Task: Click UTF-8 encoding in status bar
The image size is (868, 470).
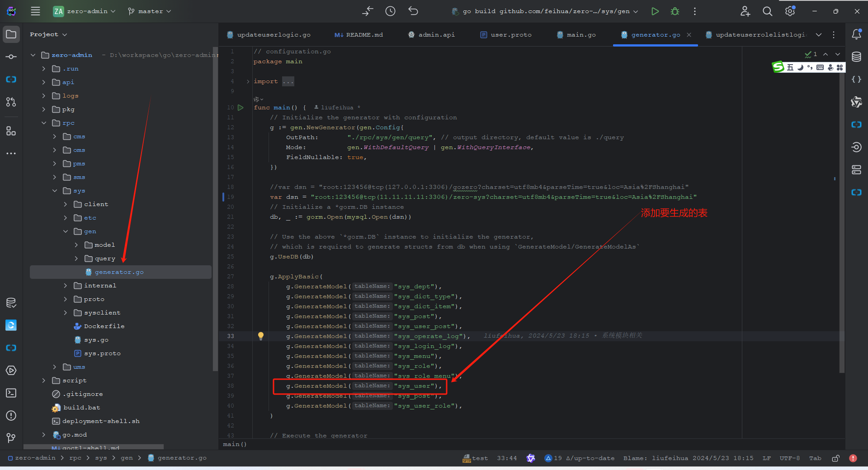Action: click(789, 458)
